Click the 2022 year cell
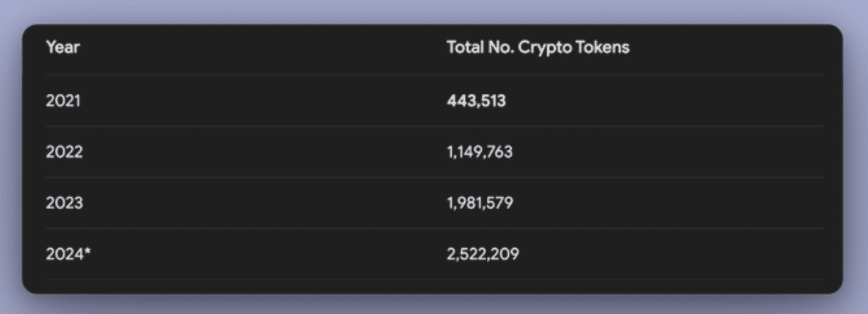This screenshot has height=314, width=868. click(x=64, y=152)
